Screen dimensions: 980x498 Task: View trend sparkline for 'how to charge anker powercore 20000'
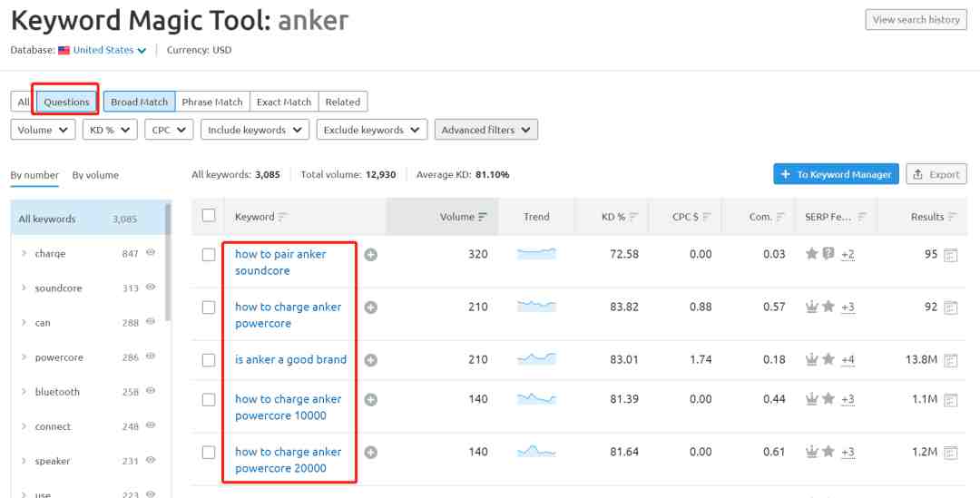coord(536,451)
